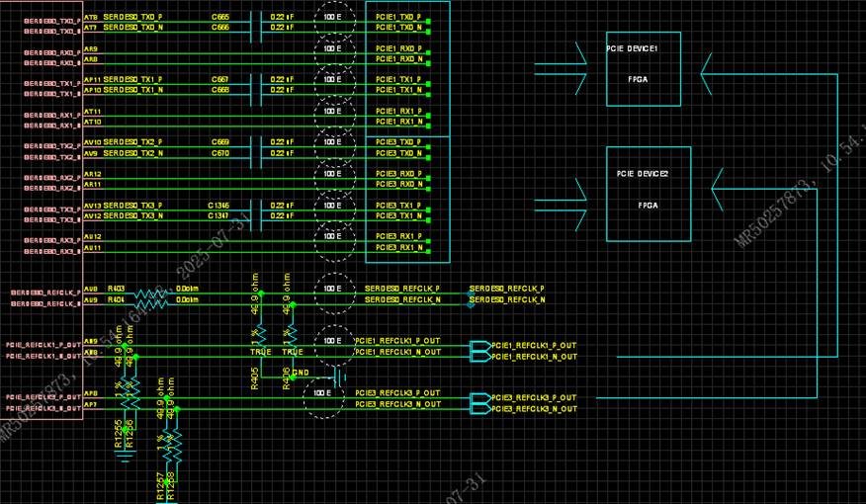Click the PCIE3_TX1_N pin label
Screen dimensions: 866x504
click(x=398, y=215)
